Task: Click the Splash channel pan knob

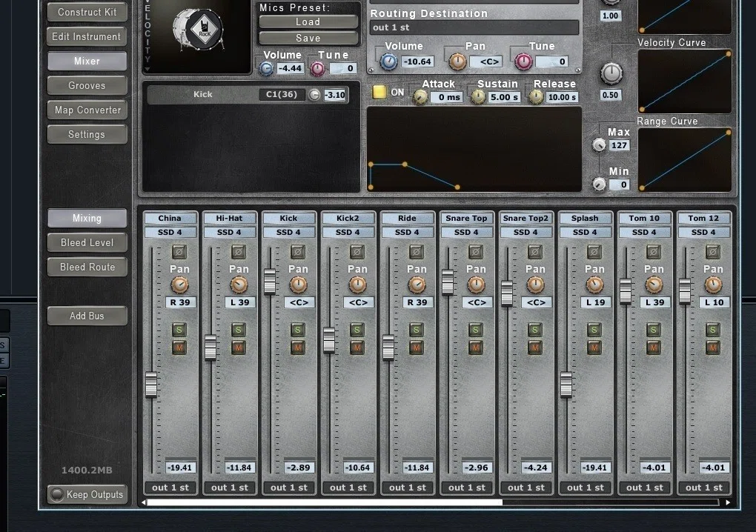Action: 595,285
